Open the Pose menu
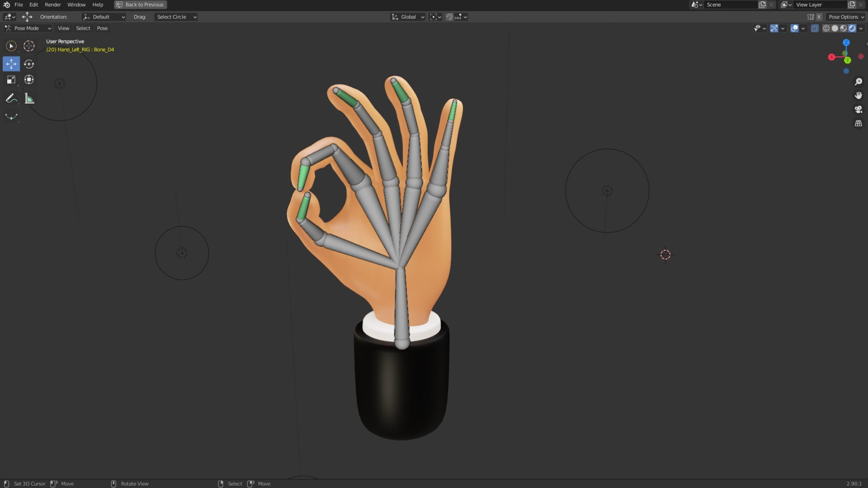Viewport: 868px width, 488px height. [102, 28]
